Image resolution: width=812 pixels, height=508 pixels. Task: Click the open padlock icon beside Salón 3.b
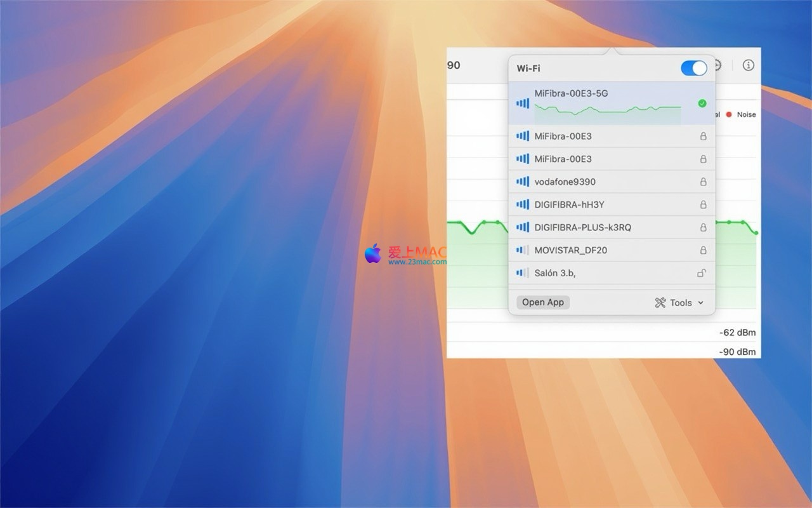coord(702,273)
